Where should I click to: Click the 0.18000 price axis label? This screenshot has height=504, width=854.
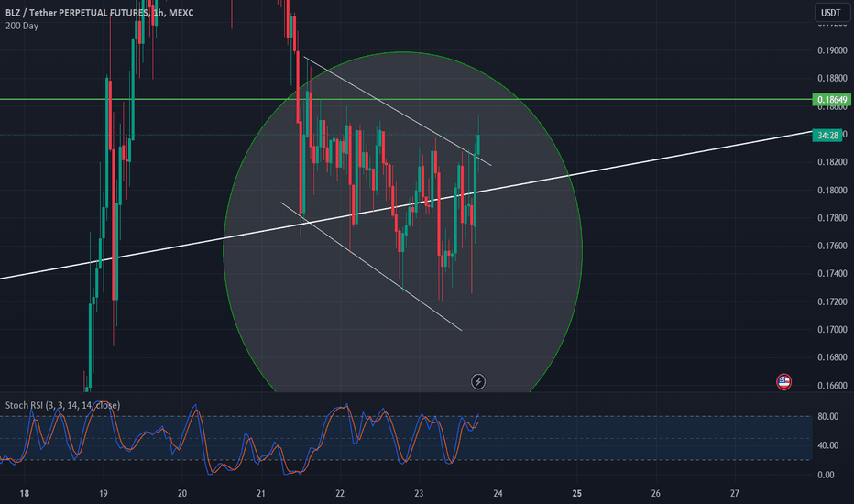(x=832, y=191)
